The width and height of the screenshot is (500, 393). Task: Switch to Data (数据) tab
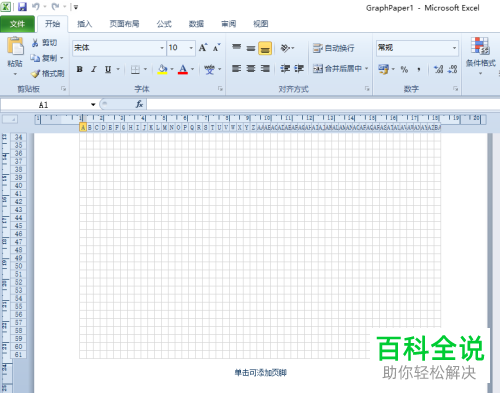point(196,24)
